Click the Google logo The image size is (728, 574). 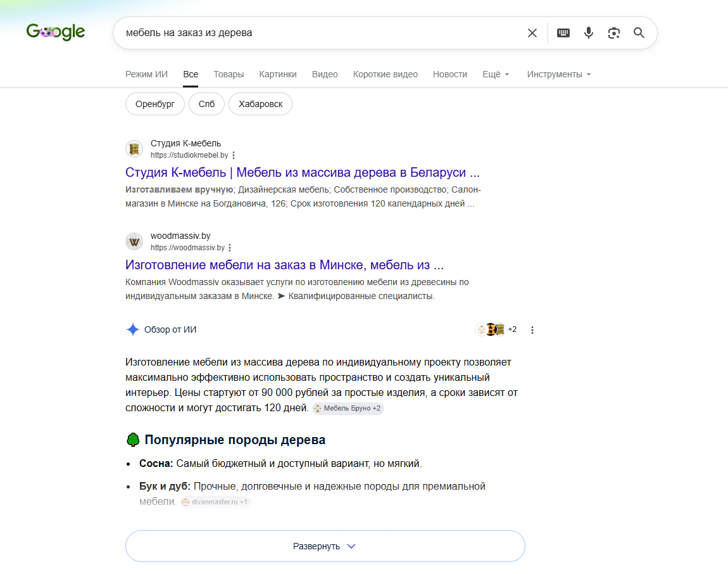(x=56, y=32)
